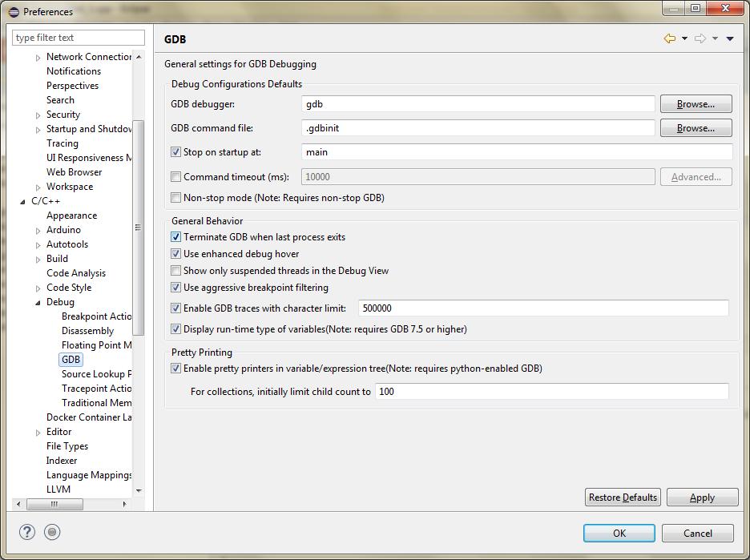Click the GDB command file field
This screenshot has height=560, width=750.
point(478,128)
